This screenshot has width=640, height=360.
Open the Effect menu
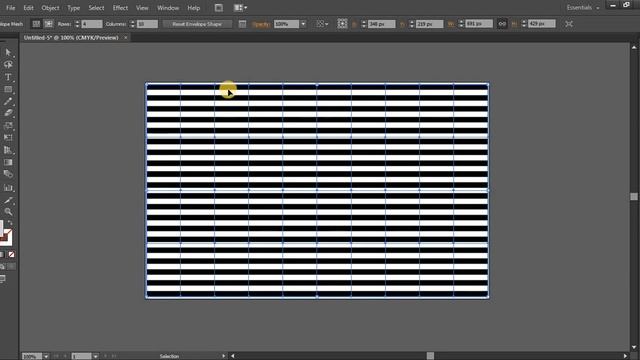(x=120, y=8)
